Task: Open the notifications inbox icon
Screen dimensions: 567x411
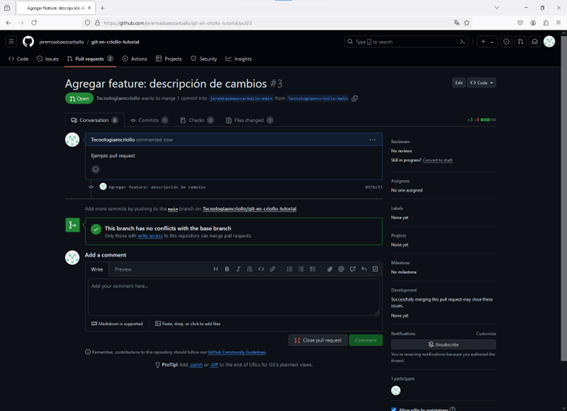Action: click(x=534, y=42)
